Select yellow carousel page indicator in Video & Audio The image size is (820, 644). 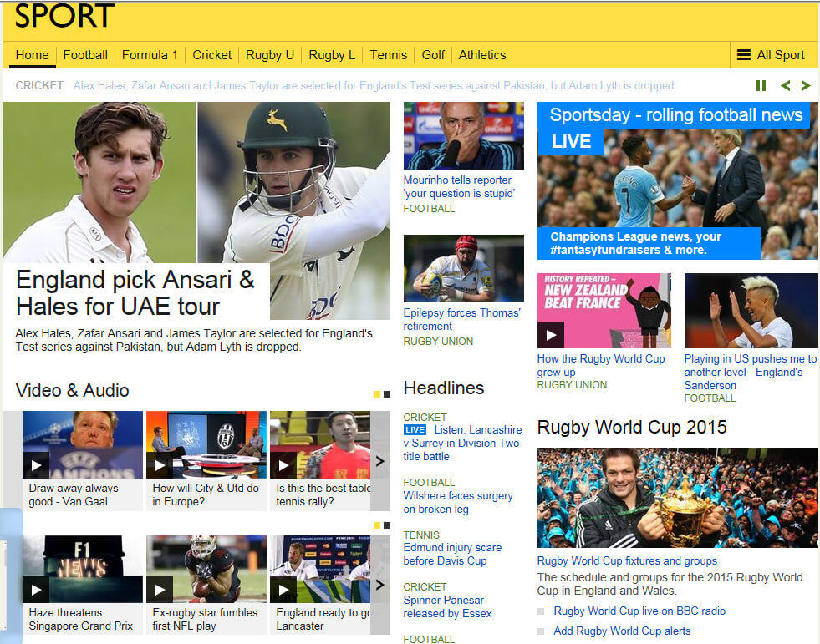pyautogui.click(x=377, y=394)
